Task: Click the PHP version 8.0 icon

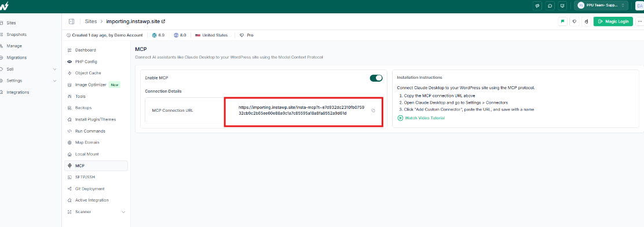Action: 176,35
